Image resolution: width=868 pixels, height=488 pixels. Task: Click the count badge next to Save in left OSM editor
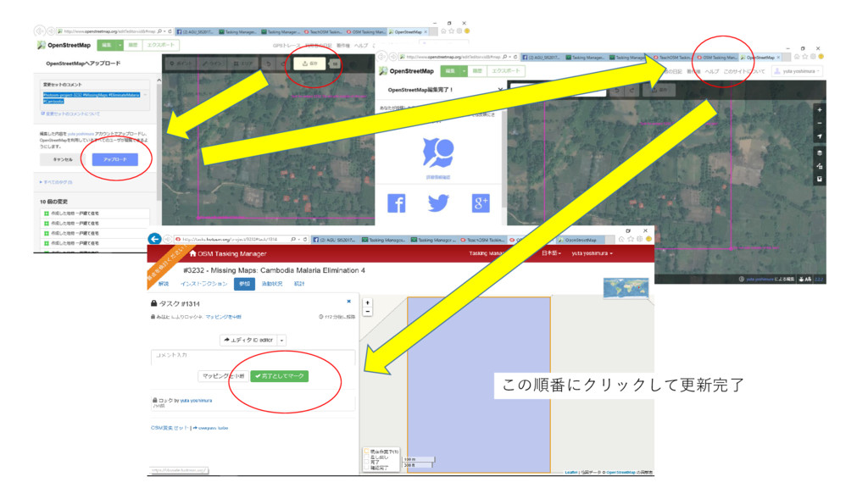point(336,64)
